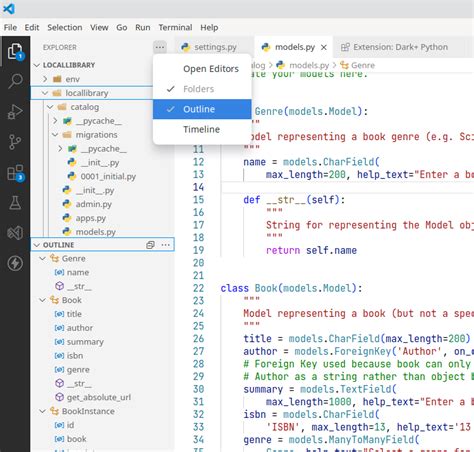
Task: Click 'class Book(models.Model):' code line
Action: (x=291, y=288)
